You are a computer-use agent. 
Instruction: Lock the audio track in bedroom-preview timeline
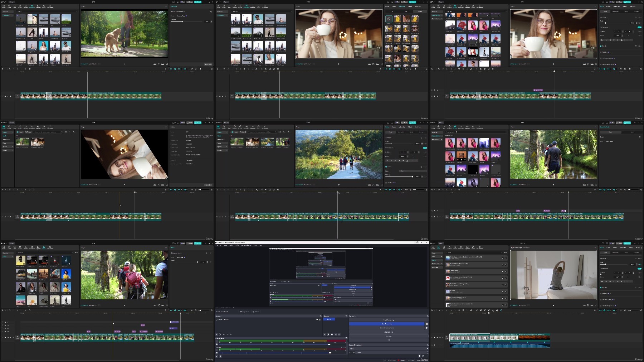point(434,345)
